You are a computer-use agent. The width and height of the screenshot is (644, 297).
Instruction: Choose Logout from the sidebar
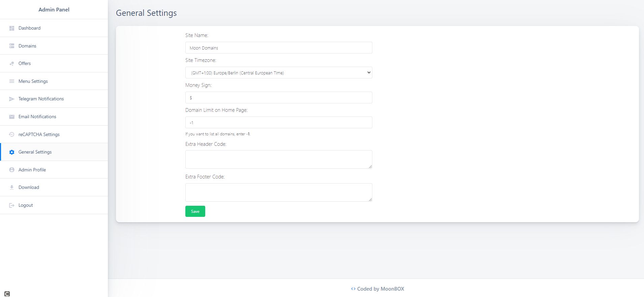click(54, 205)
